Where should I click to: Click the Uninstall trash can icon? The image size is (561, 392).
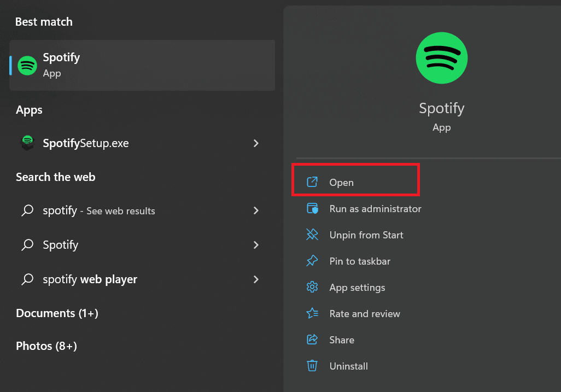click(x=312, y=366)
